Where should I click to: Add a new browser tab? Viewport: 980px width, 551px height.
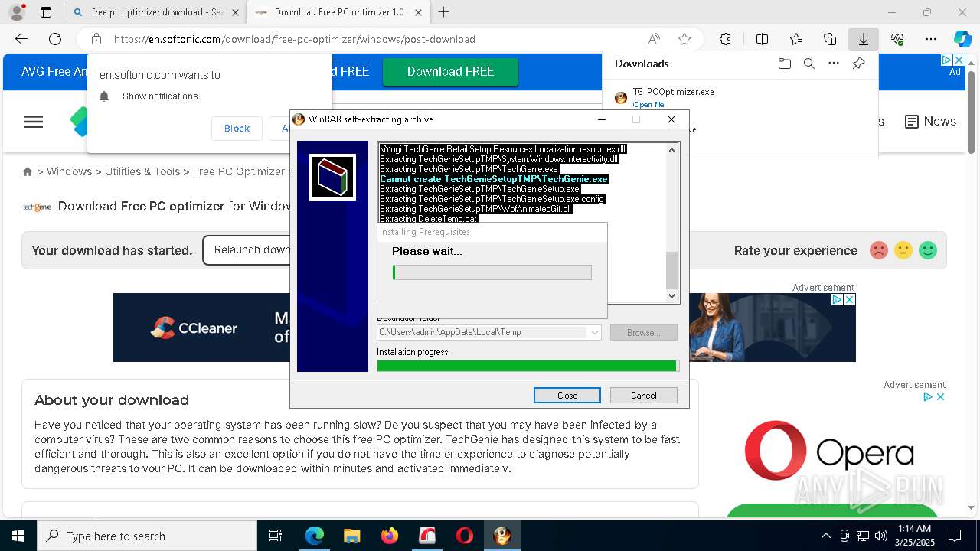[444, 12]
